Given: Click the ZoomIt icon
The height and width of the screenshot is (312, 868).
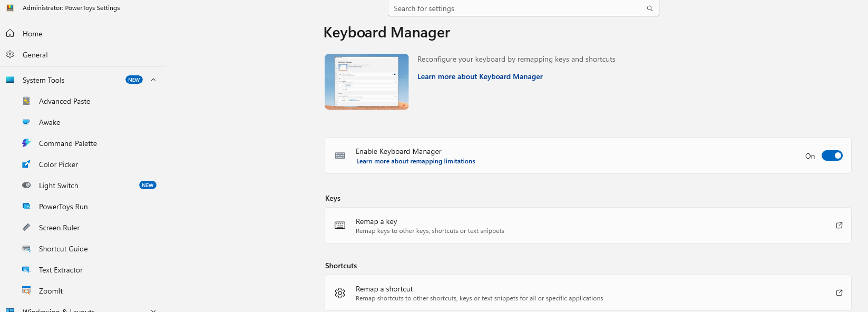Looking at the screenshot, I should [x=26, y=291].
